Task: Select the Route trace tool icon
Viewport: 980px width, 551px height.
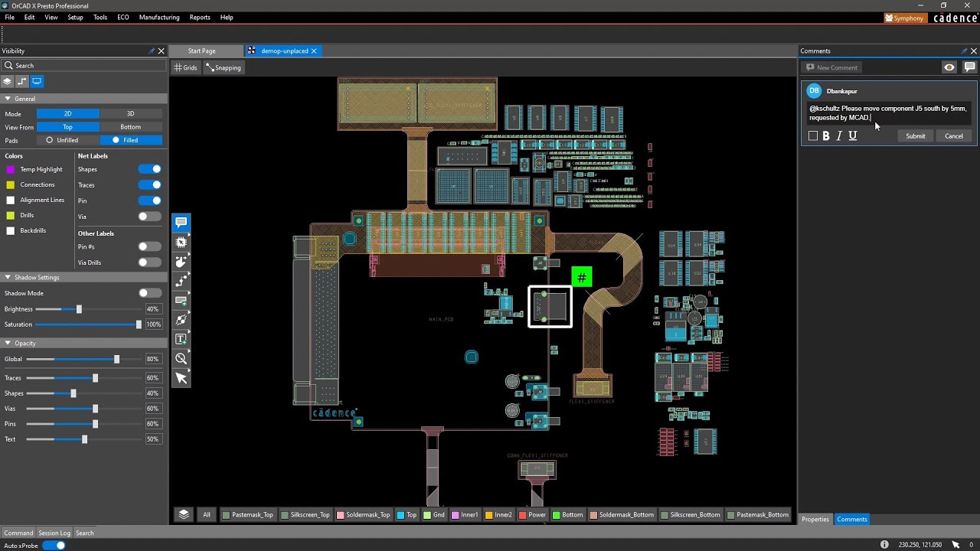Action: coord(181,281)
